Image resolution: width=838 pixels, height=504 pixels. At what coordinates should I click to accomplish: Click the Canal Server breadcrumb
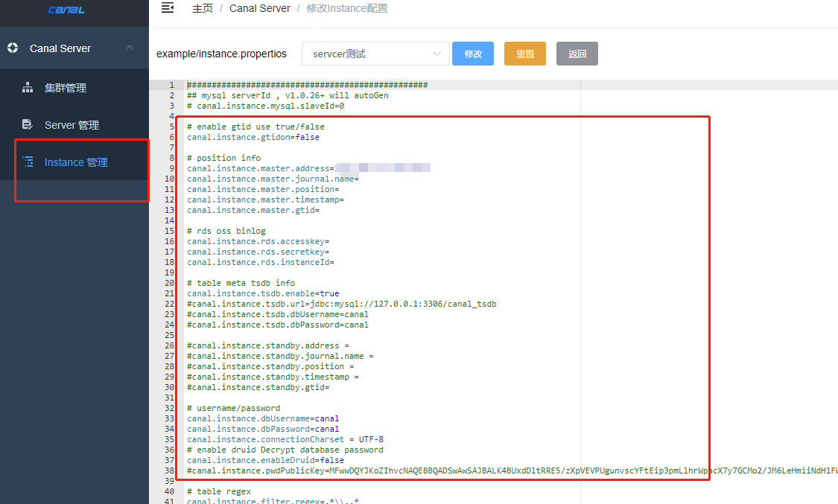click(x=260, y=8)
